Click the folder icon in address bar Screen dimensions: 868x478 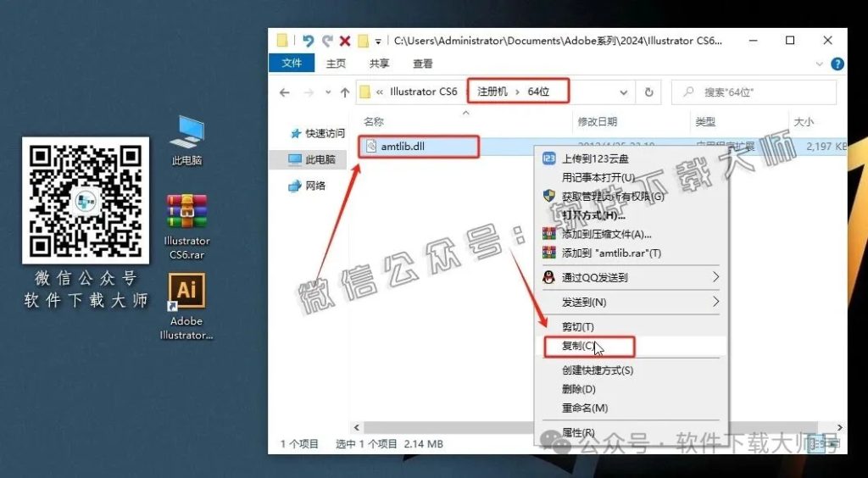364,92
